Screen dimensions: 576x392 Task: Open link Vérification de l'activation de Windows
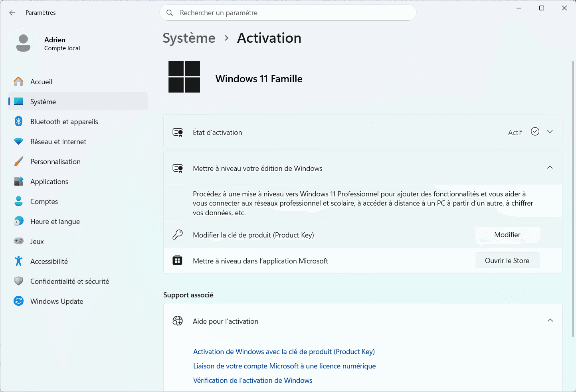[x=253, y=380]
